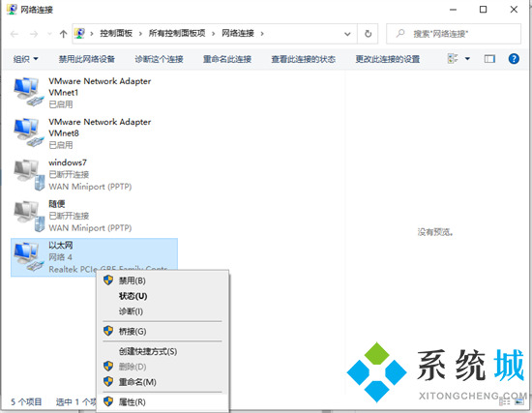Click the Refresh icon in address bar
The width and height of the screenshot is (532, 413).
pyautogui.click(x=368, y=34)
